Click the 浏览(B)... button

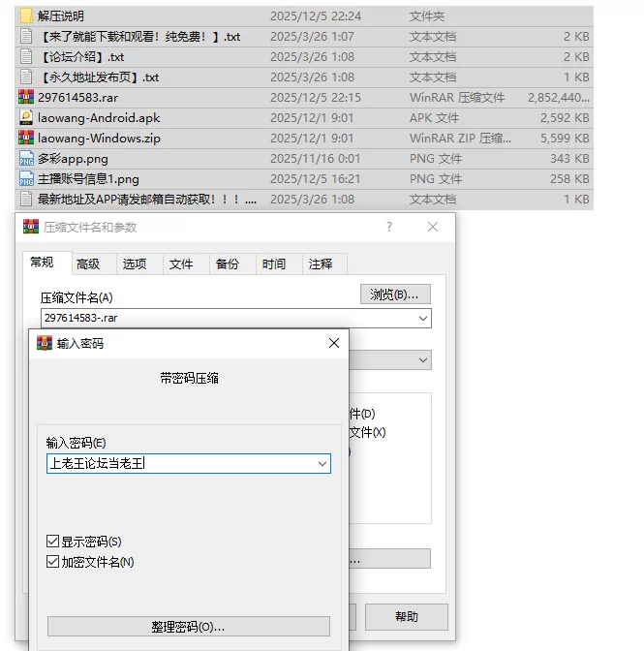(395, 294)
